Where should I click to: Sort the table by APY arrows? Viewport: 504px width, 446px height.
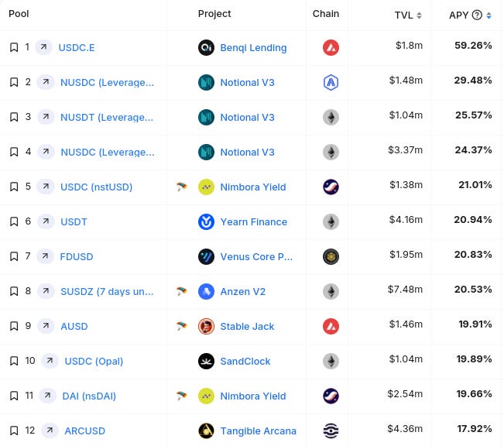489,15
